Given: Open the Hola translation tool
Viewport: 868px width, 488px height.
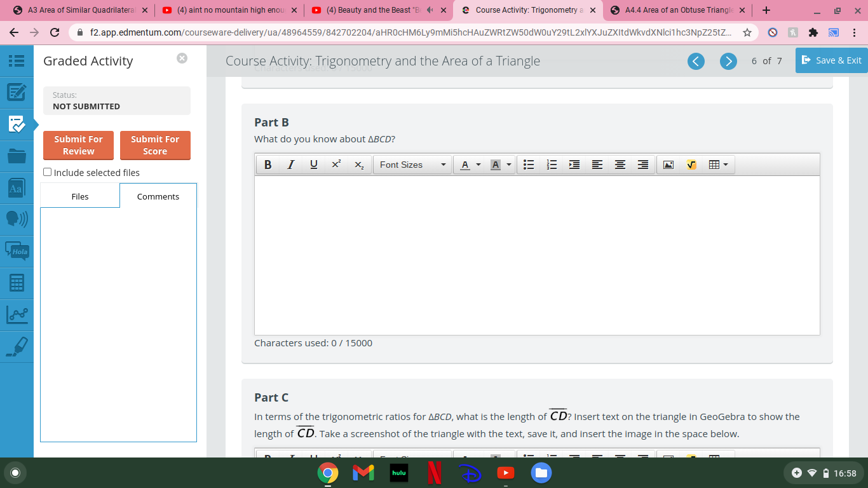Looking at the screenshot, I should point(16,251).
